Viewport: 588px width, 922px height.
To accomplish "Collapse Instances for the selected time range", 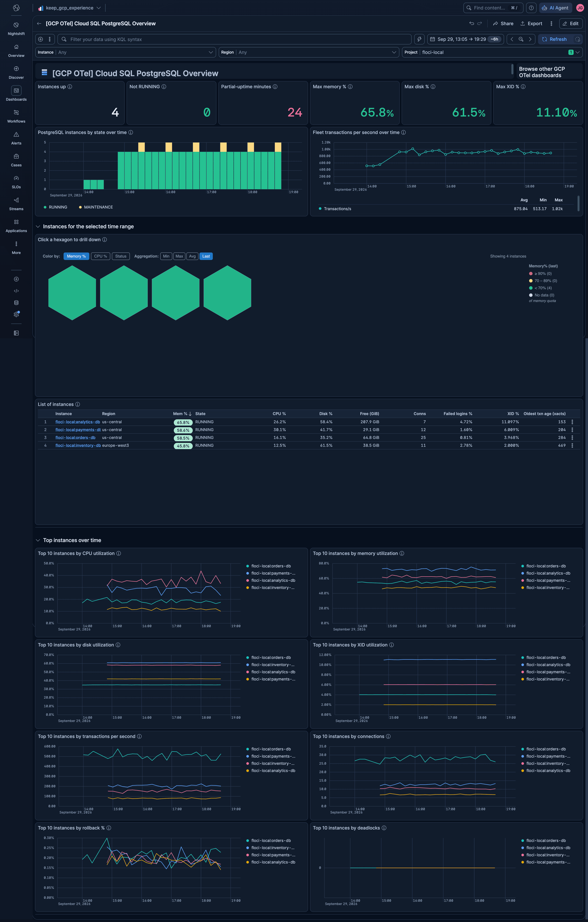I will point(38,227).
